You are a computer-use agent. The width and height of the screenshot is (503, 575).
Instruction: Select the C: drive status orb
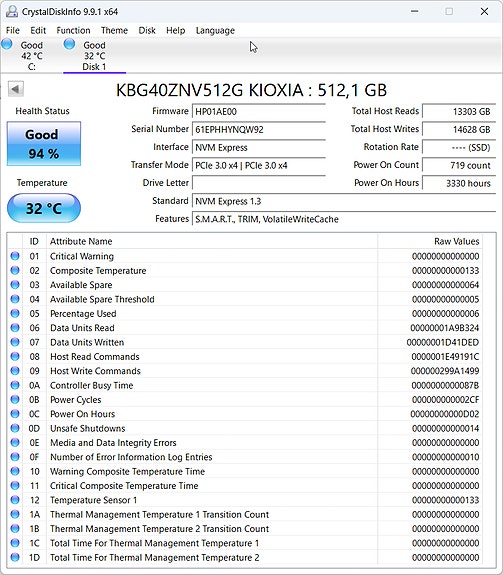click(x=7, y=44)
